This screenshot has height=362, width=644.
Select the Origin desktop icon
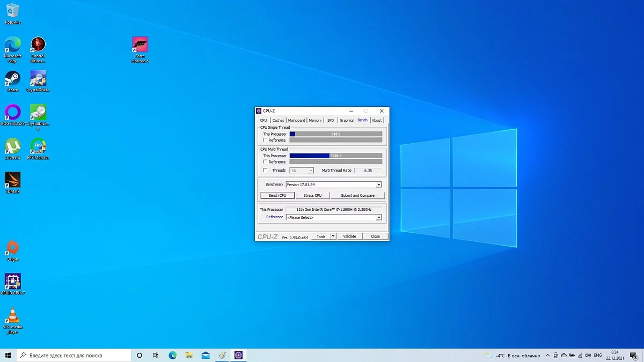(12, 248)
